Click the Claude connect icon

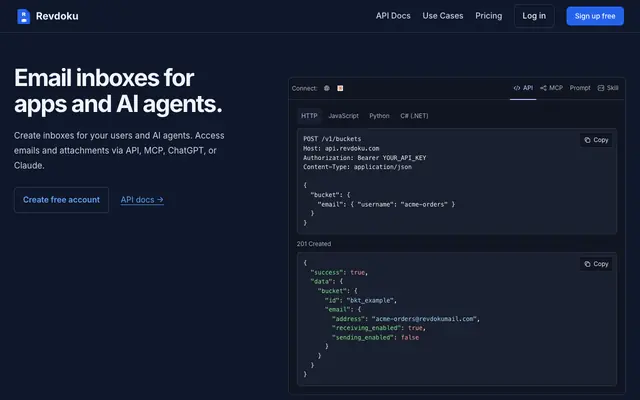point(340,88)
